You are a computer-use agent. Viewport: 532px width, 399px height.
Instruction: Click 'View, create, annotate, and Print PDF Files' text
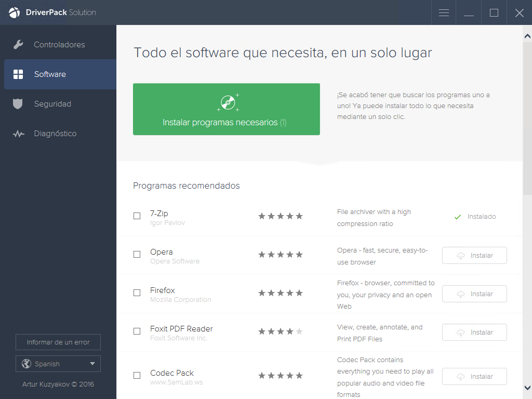click(380, 333)
